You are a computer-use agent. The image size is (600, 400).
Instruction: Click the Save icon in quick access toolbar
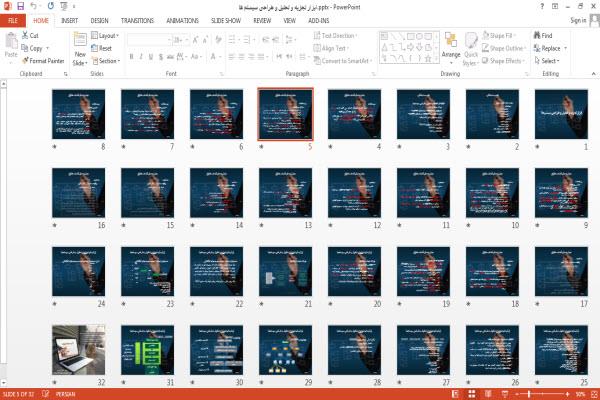(x=20, y=6)
